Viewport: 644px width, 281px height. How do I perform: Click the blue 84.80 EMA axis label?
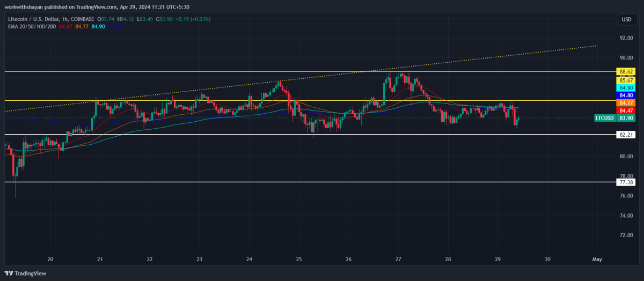[626, 95]
